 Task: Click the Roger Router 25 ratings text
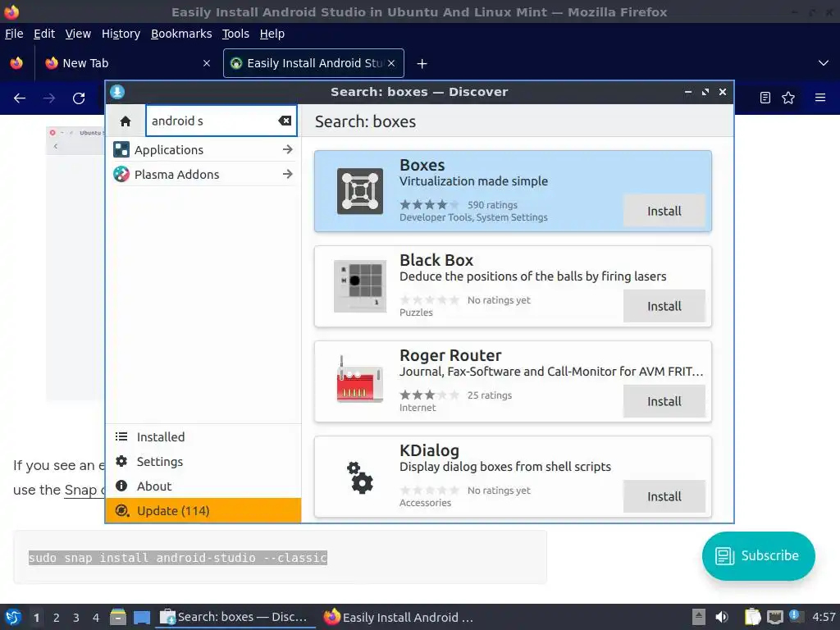(x=490, y=395)
